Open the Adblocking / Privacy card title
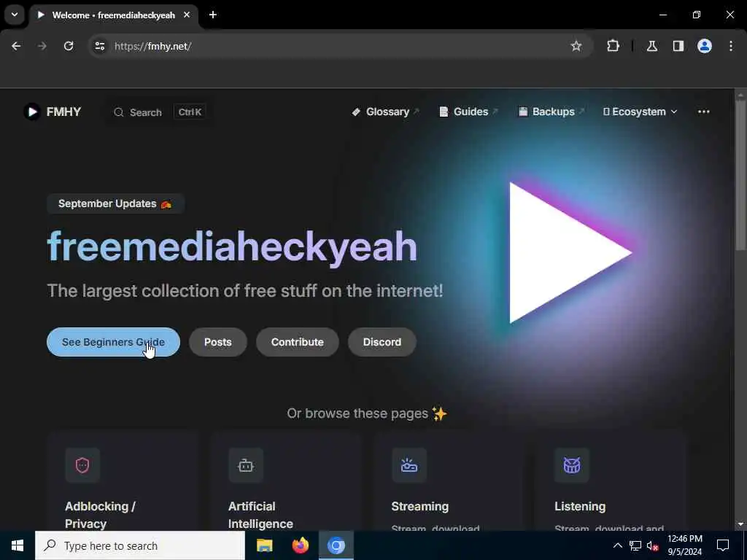Image resolution: width=747 pixels, height=560 pixels. tap(100, 515)
